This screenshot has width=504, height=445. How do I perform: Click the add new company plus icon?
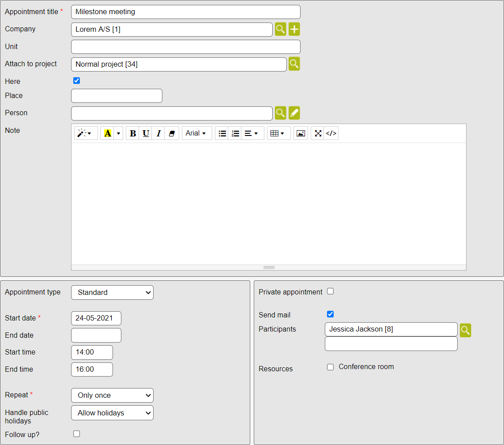[x=294, y=30]
